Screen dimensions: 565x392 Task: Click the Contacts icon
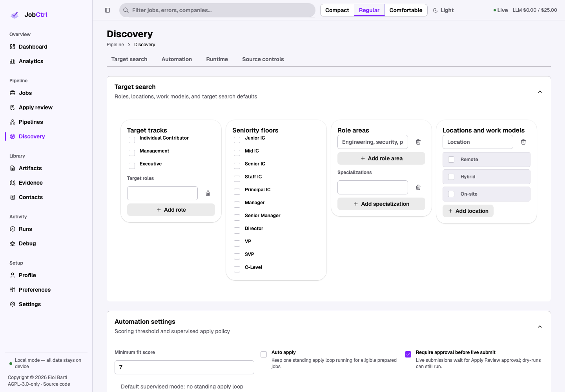(13, 197)
